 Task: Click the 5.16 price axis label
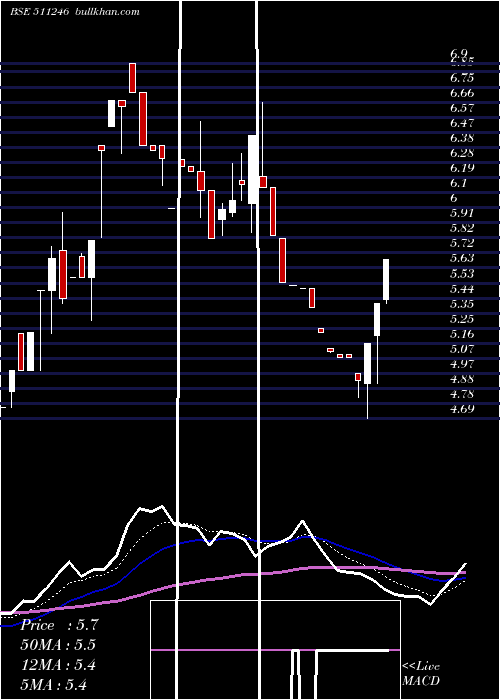pos(462,334)
